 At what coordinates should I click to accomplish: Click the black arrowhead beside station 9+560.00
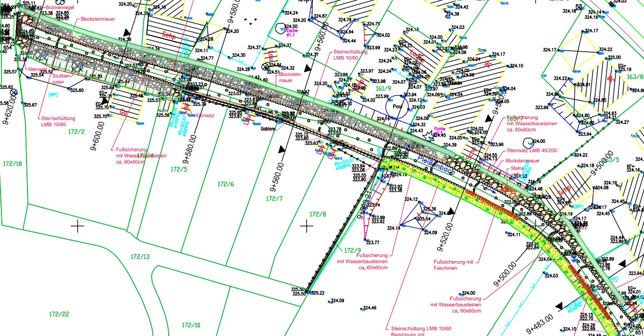pyautogui.click(x=283, y=149)
